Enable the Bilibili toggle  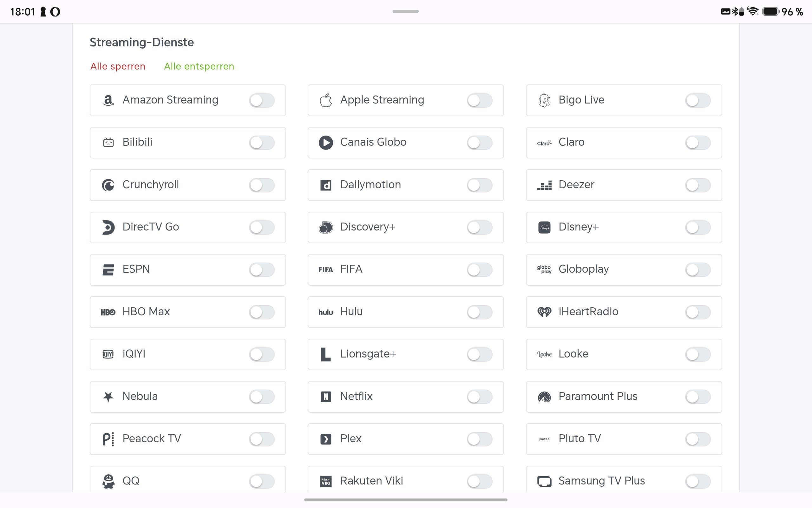pyautogui.click(x=262, y=143)
